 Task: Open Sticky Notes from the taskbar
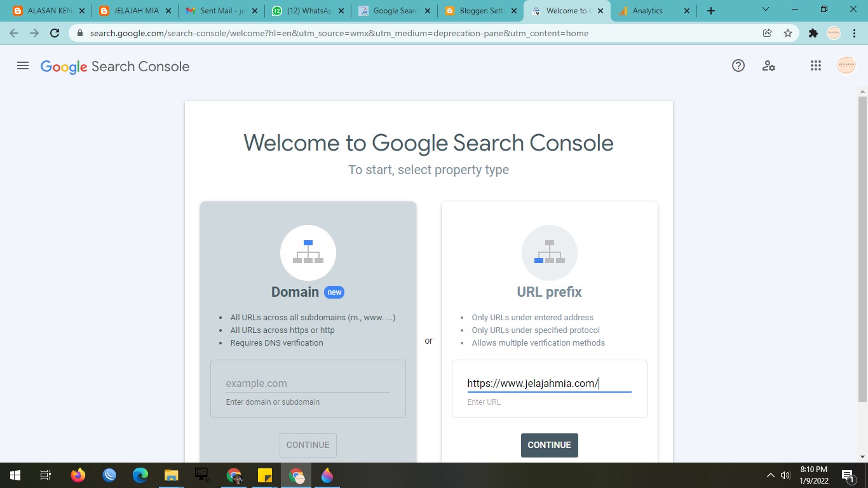tap(265, 475)
